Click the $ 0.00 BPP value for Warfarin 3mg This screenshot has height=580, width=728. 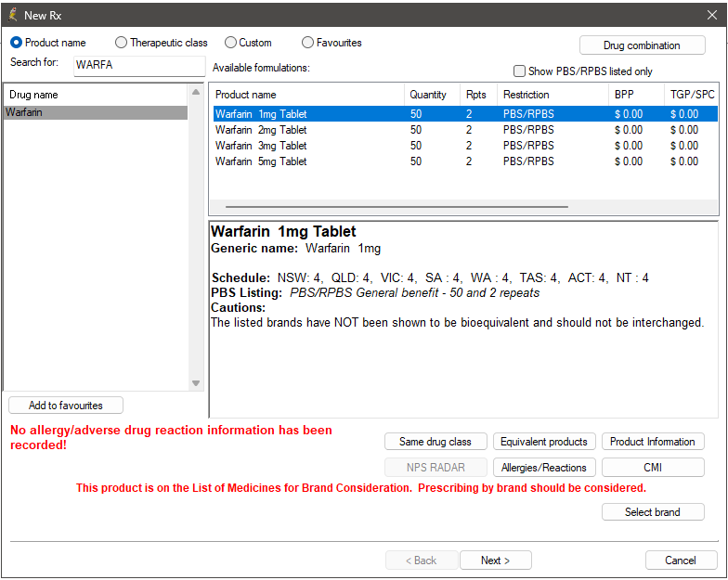(x=629, y=146)
